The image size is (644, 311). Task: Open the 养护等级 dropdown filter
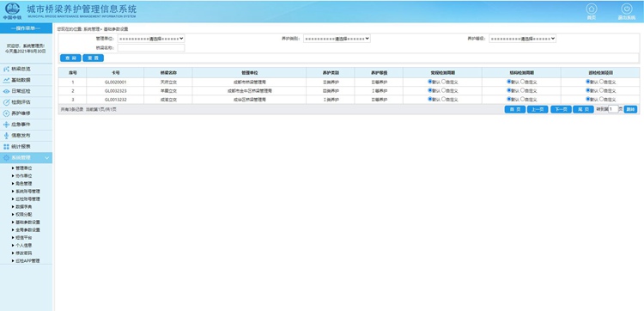[522, 38]
